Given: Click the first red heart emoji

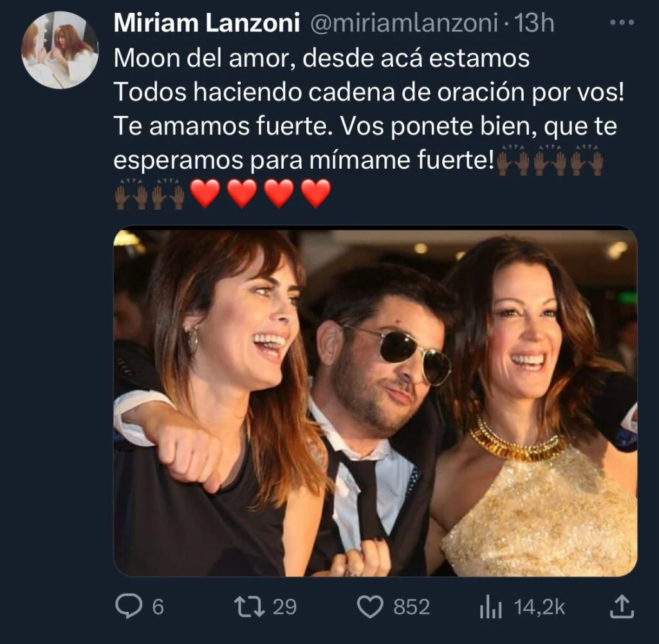Looking at the screenshot, I should [205, 194].
